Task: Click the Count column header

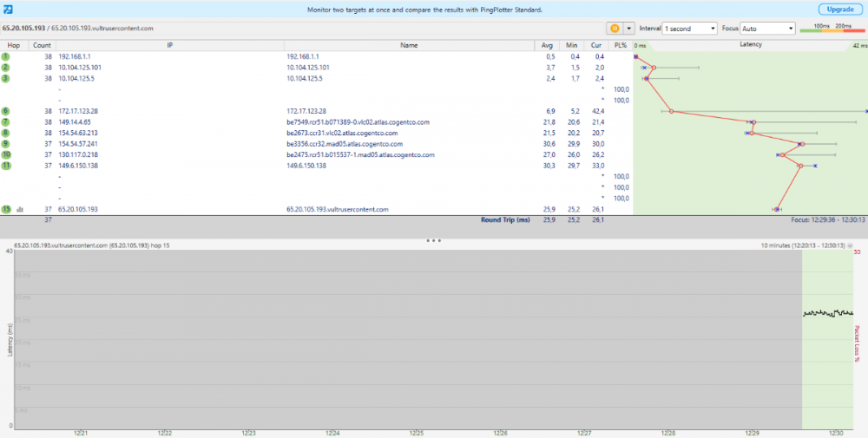Action: coord(41,44)
